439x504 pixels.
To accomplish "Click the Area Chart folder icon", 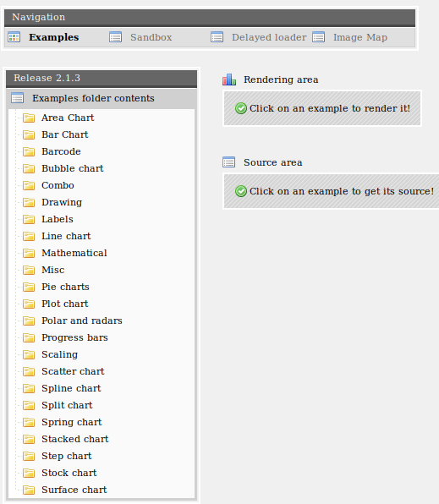I will pos(29,118).
